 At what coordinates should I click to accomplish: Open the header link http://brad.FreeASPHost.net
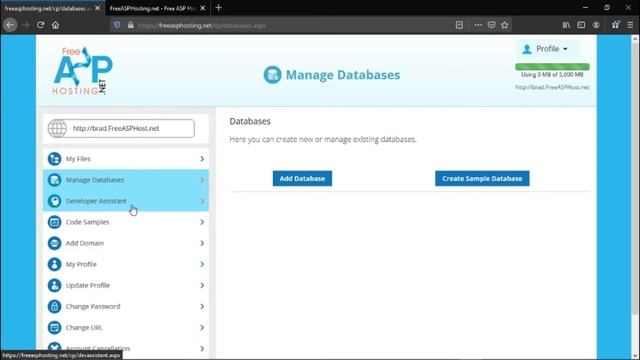click(552, 87)
